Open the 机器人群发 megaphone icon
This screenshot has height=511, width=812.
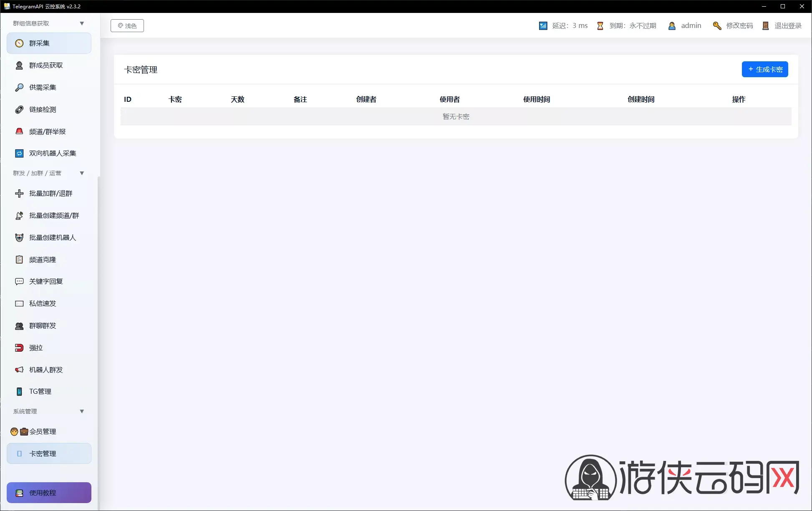(x=19, y=370)
